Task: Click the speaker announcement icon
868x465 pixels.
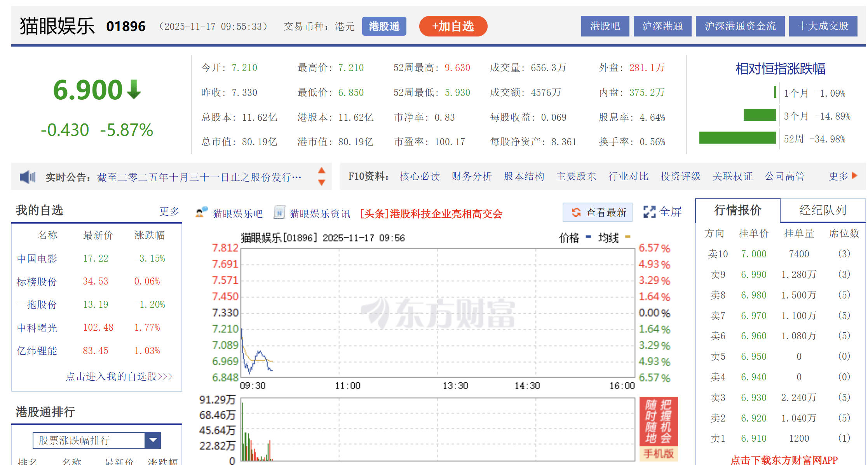Action: point(28,177)
